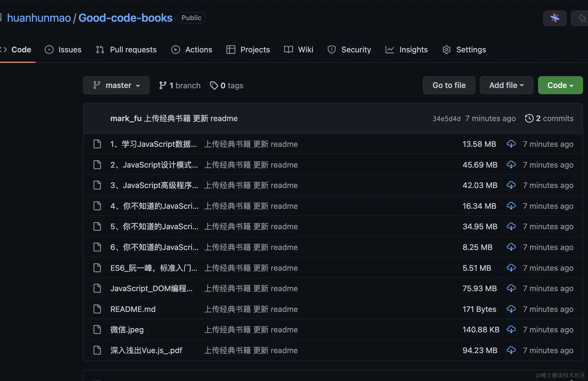The image size is (588, 381).
Task: Open the Security tab
Action: 349,50
